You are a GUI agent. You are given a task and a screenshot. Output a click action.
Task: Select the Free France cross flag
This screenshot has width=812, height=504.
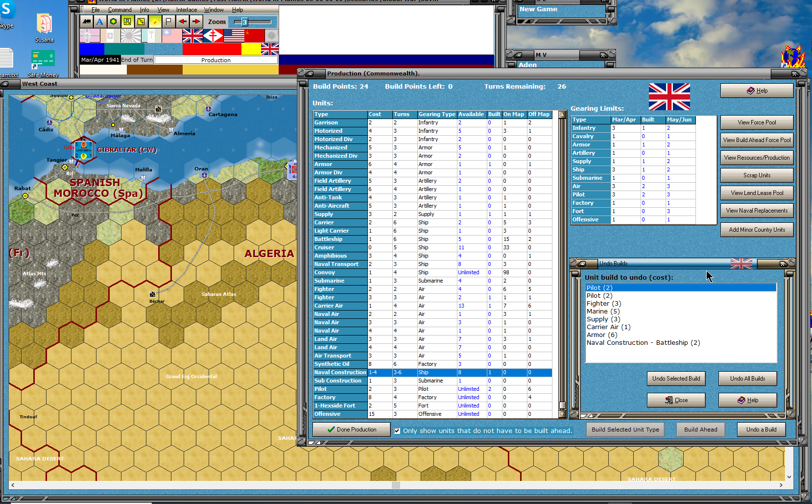(x=213, y=36)
